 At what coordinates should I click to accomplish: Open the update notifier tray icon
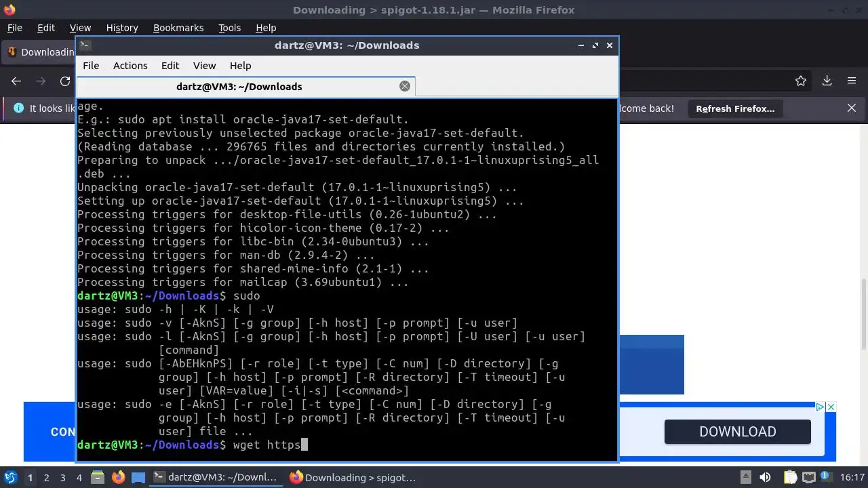click(x=827, y=477)
